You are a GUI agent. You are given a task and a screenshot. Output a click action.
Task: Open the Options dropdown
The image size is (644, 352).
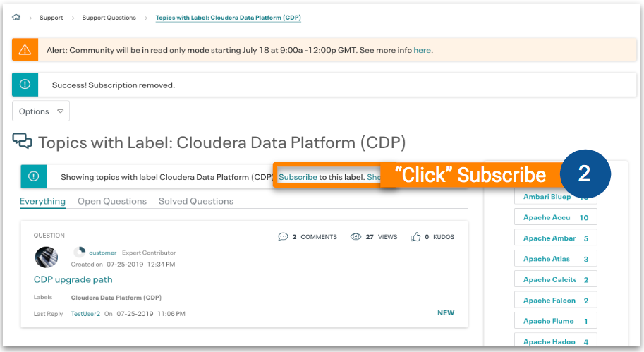(41, 111)
